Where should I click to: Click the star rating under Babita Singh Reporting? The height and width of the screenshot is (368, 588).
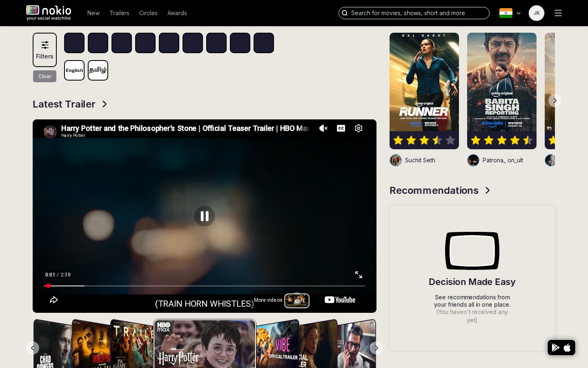(x=502, y=140)
